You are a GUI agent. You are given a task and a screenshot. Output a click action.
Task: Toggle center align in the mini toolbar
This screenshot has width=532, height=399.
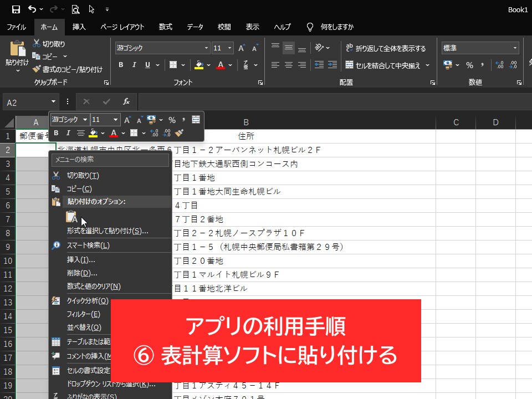[80, 133]
